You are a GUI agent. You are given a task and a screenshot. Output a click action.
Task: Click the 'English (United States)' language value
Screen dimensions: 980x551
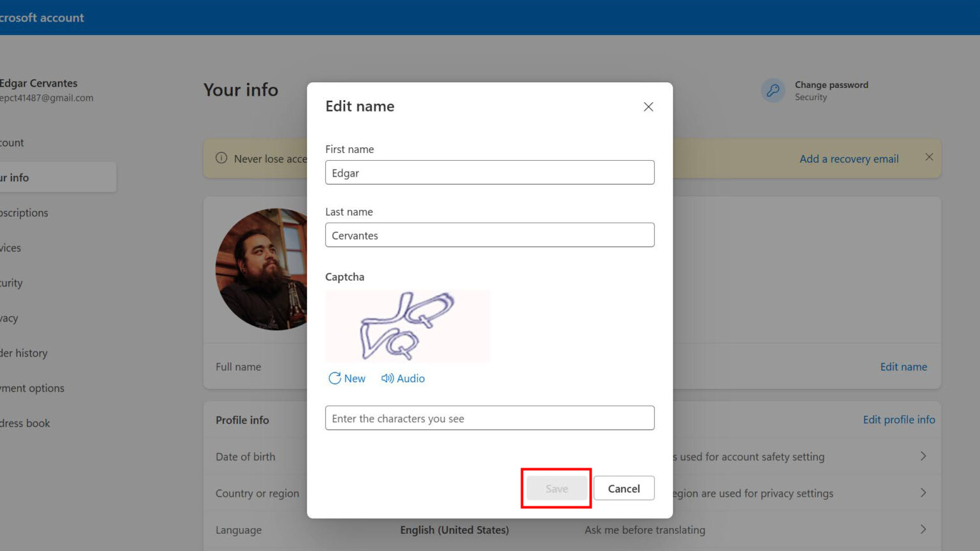click(x=454, y=530)
